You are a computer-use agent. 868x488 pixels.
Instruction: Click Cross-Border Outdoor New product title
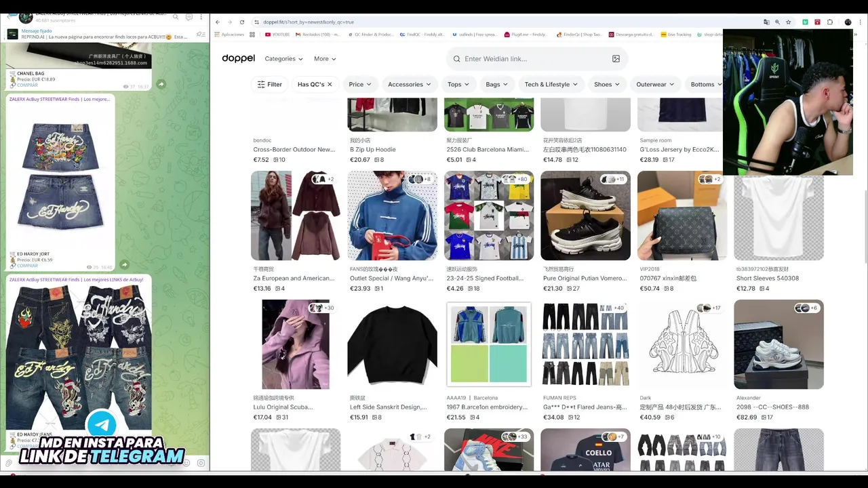294,150
